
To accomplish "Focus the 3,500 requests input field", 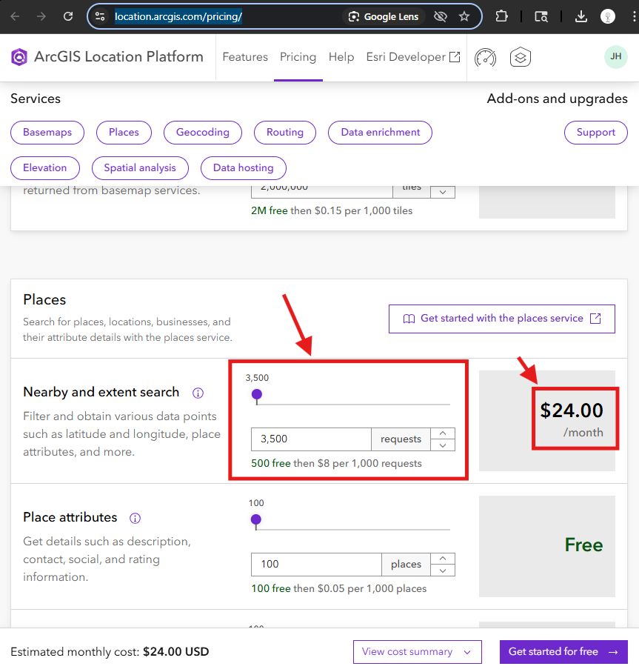I will point(311,439).
